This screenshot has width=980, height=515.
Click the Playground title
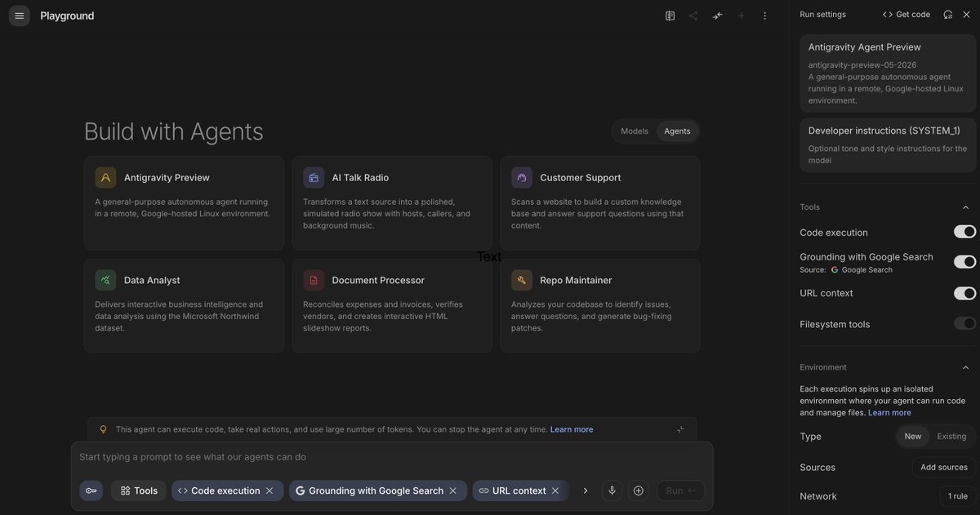pos(67,16)
